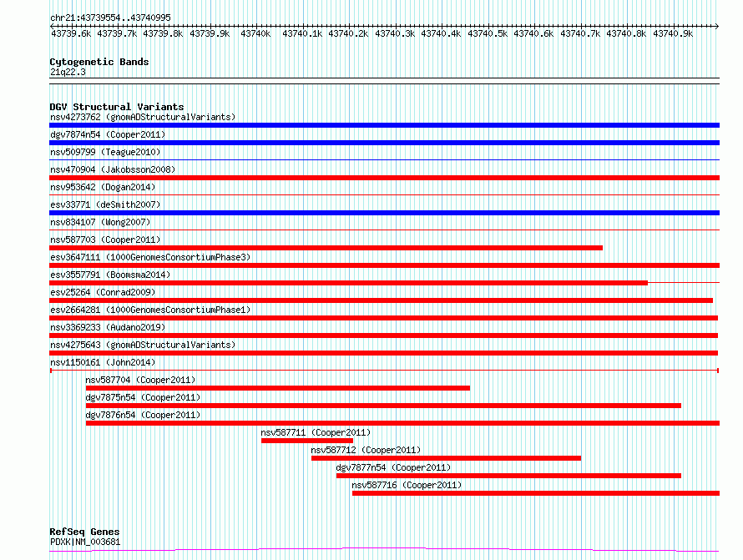Select the red bar under nsv4275643
The image size is (743, 560).
pos(384,353)
